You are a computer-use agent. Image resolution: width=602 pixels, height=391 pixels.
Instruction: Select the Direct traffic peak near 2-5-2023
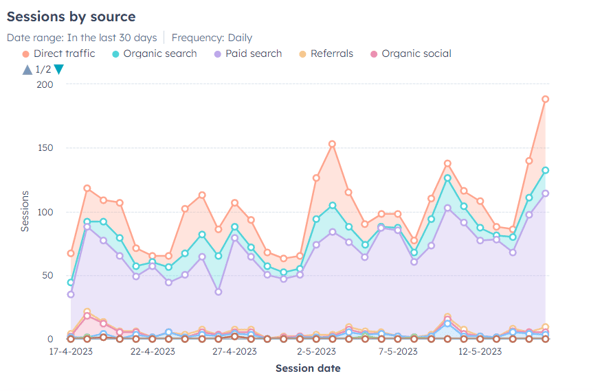(332, 144)
